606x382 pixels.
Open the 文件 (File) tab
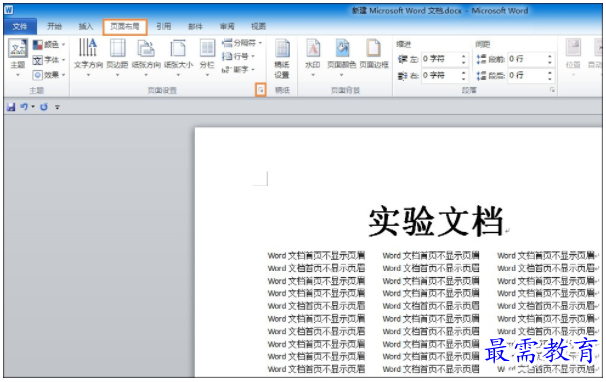click(x=20, y=27)
